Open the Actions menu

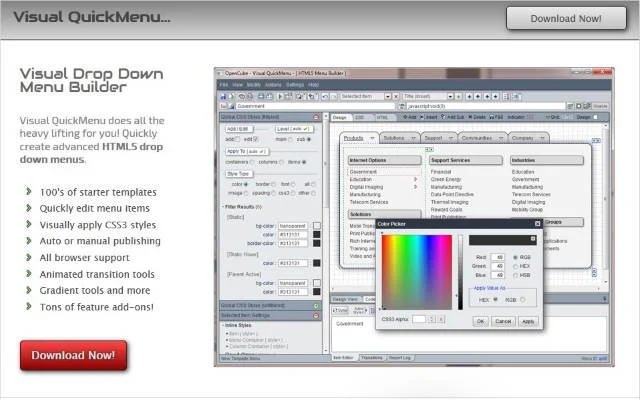(273, 85)
